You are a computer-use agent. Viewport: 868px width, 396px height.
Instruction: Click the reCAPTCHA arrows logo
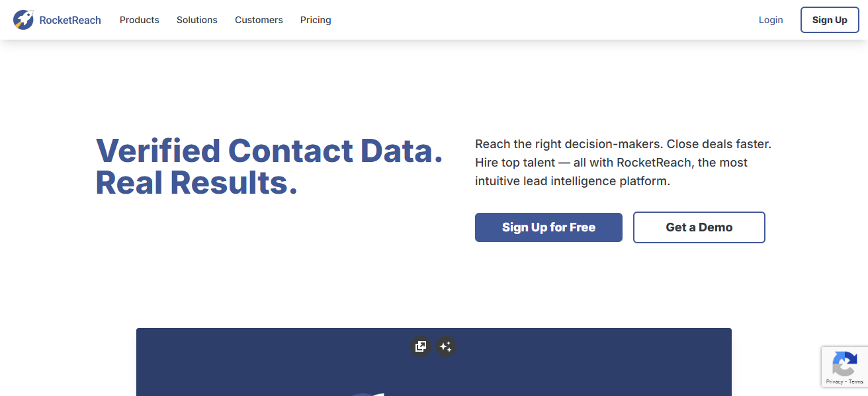tap(844, 364)
